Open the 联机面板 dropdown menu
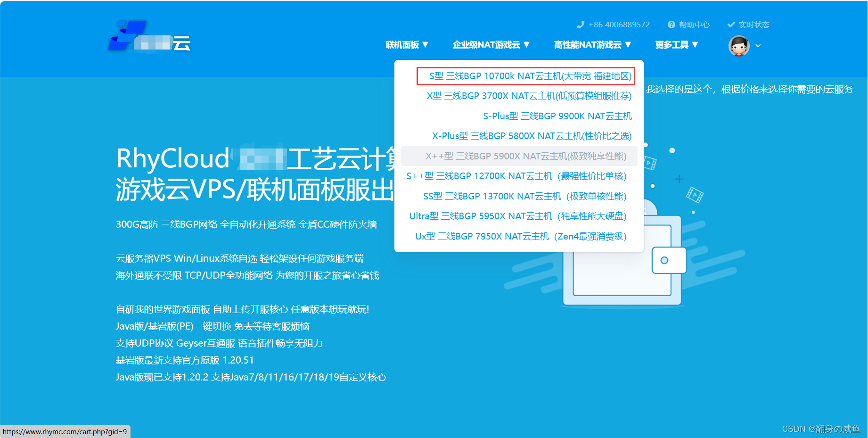 407,45
